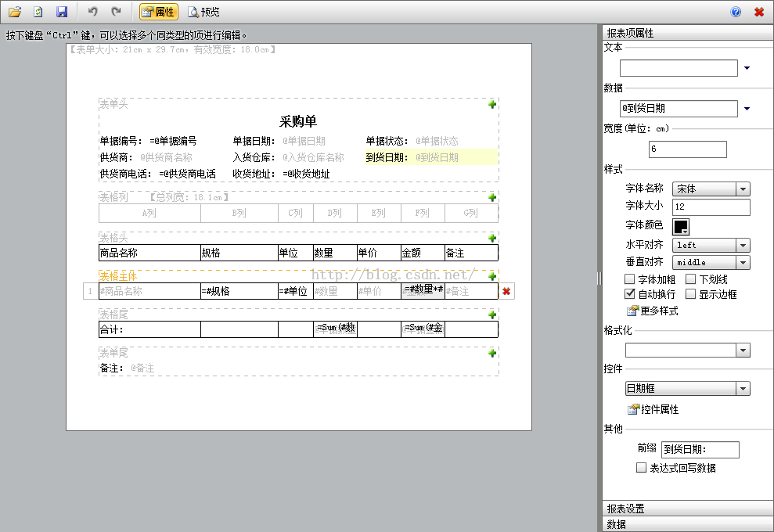The image size is (774, 532).
Task: Expand the 数据 panel at bottom
Action: (x=688, y=524)
